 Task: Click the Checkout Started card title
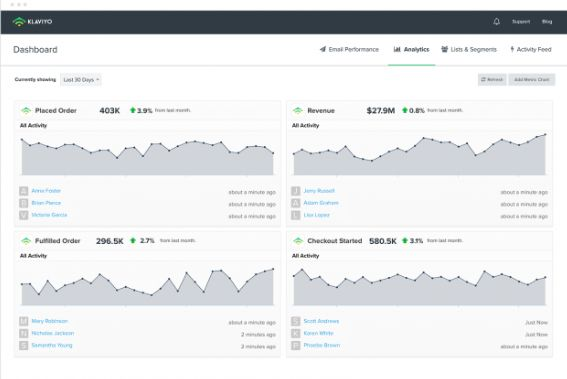coord(334,241)
